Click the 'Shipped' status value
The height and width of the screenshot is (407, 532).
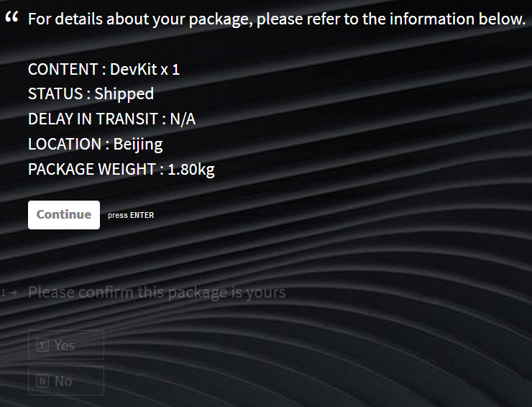(124, 94)
